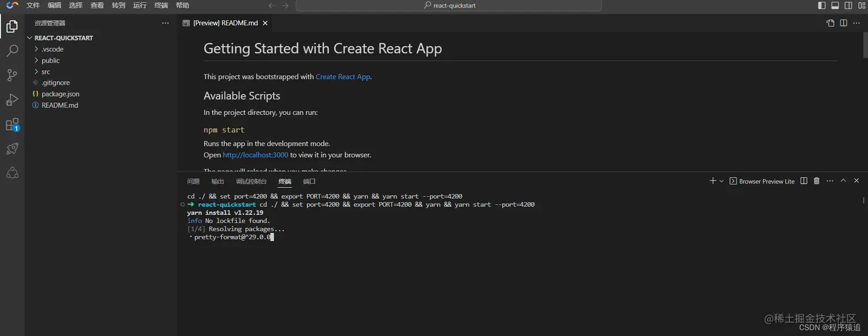
Task: Maximize the panel with up chevron
Action: (x=843, y=181)
